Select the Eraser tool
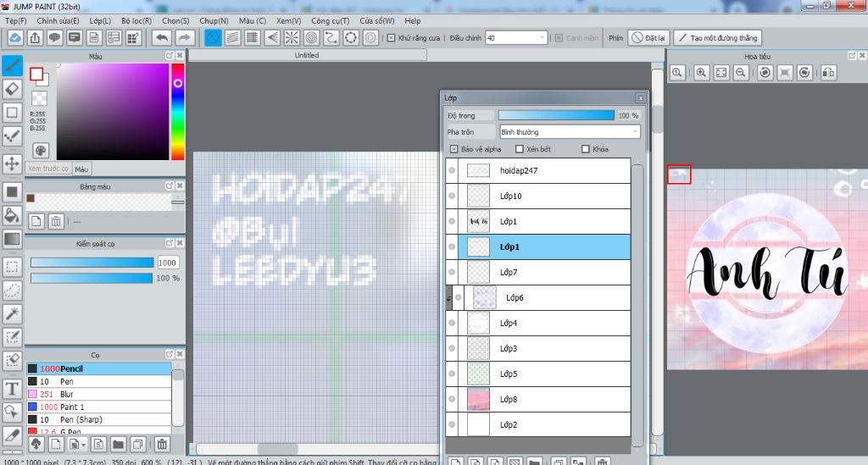 click(x=12, y=89)
